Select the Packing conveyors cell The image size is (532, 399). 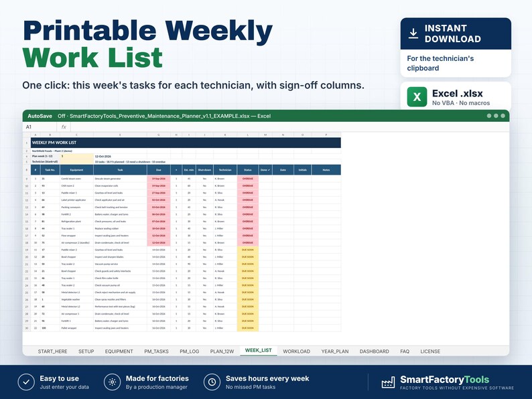point(76,207)
